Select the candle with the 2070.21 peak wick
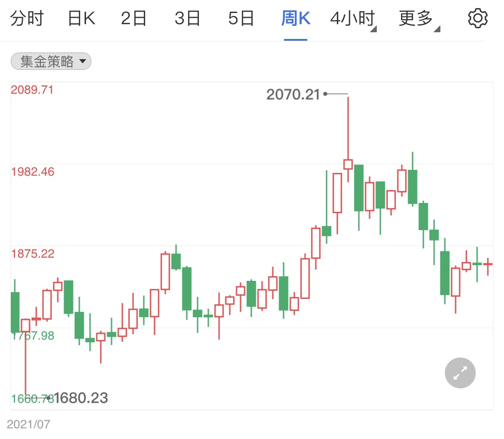 coord(348,139)
